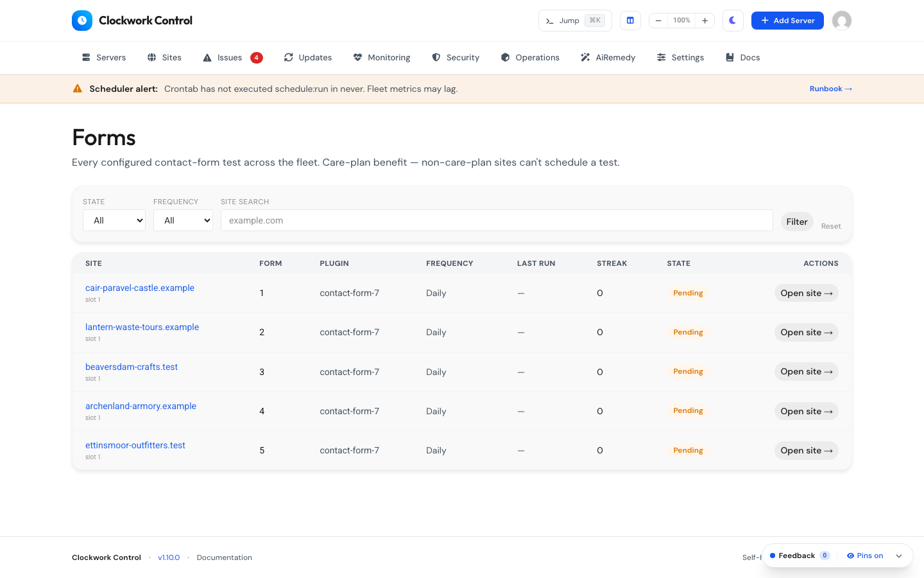The image size is (924, 578).
Task: Click Open site for cair-paravel-castle.example
Action: 807,293
